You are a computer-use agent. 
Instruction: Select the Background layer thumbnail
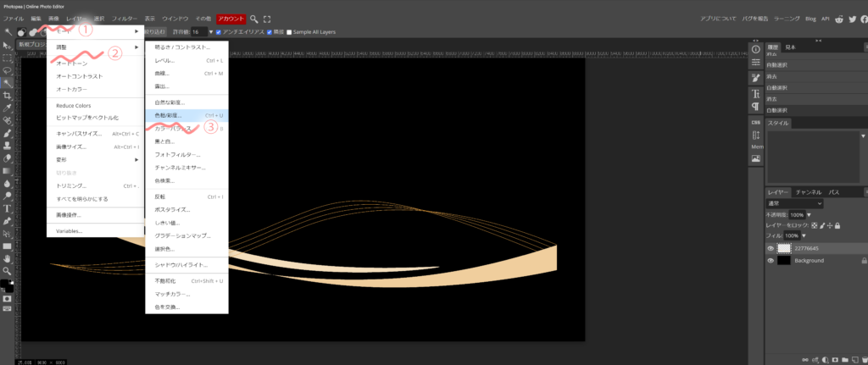(784, 261)
